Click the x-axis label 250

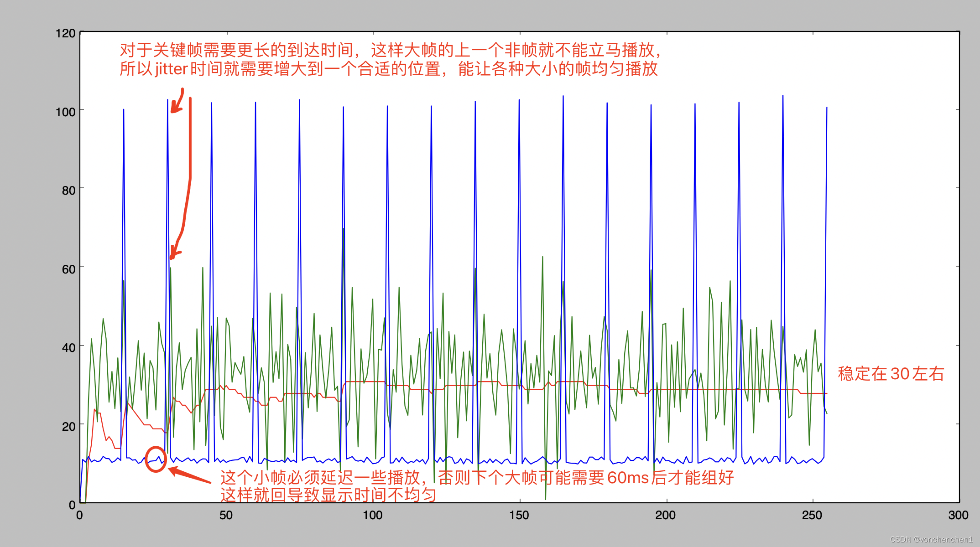[x=812, y=516]
